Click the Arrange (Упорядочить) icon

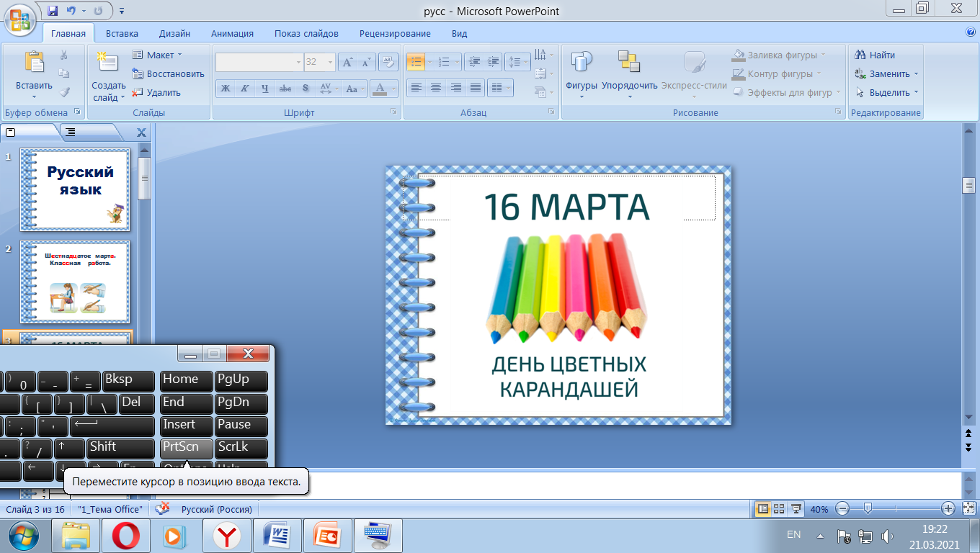pyautogui.click(x=629, y=63)
